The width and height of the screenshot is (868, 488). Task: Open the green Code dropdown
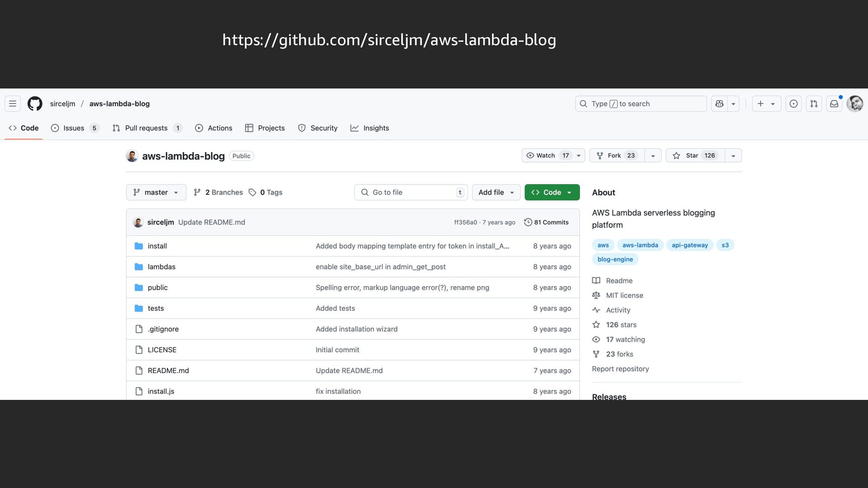click(552, 192)
